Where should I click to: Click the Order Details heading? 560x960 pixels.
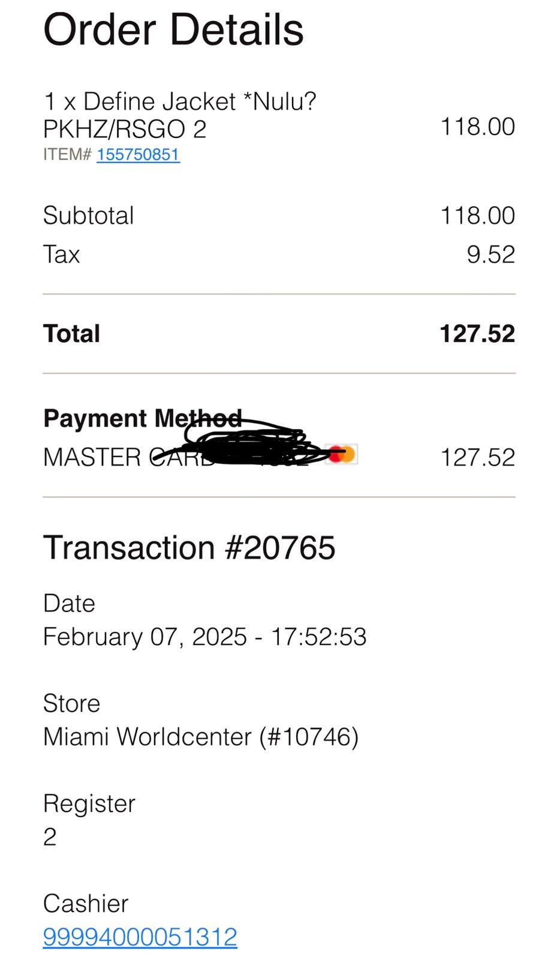173,30
